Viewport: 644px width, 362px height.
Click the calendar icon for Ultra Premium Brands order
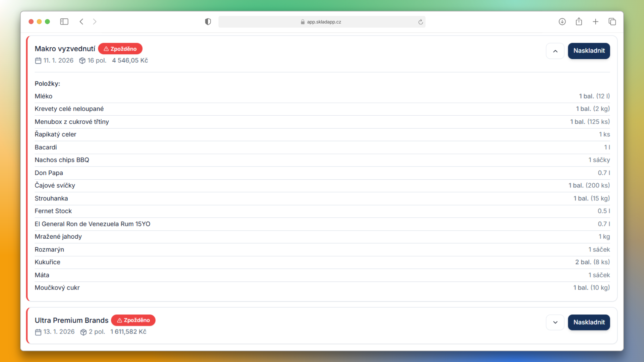point(38,332)
